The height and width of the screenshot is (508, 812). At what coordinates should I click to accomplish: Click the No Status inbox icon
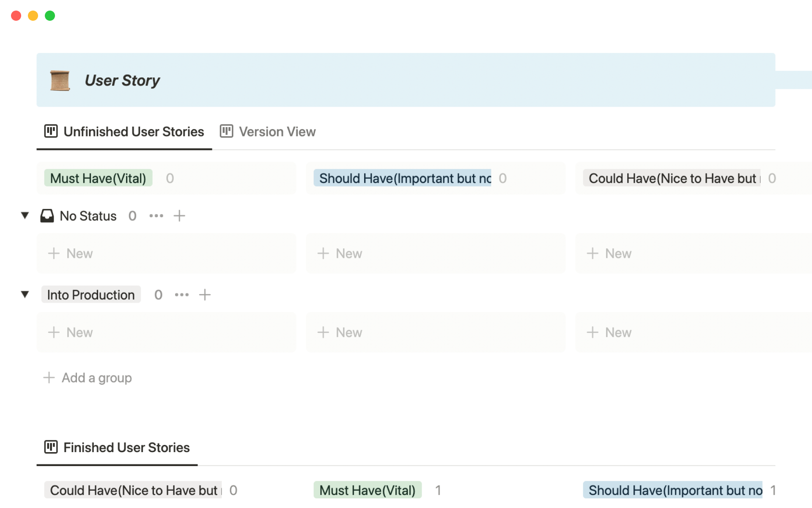47,216
